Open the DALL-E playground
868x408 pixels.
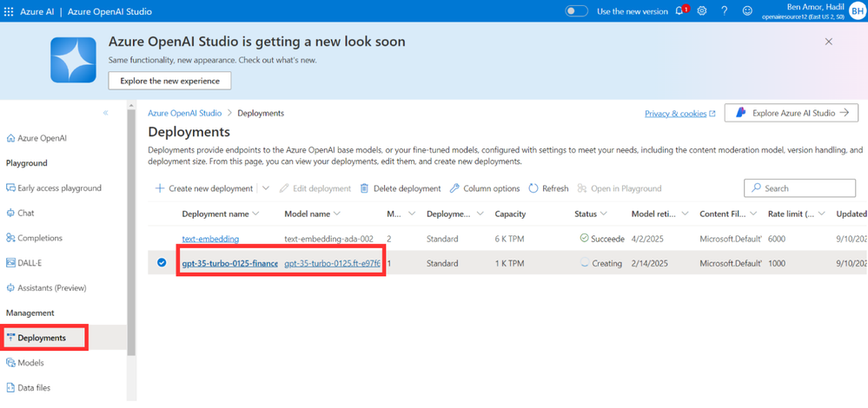23,263
